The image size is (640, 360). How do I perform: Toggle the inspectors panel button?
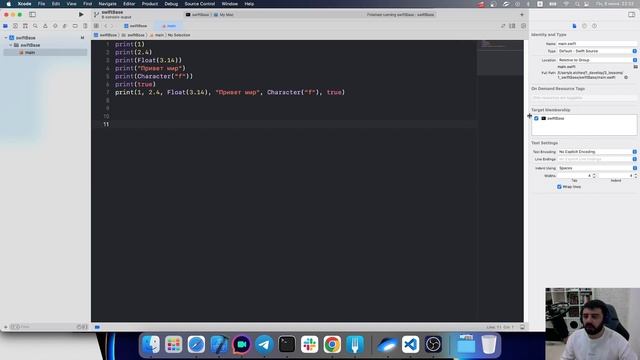click(631, 14)
